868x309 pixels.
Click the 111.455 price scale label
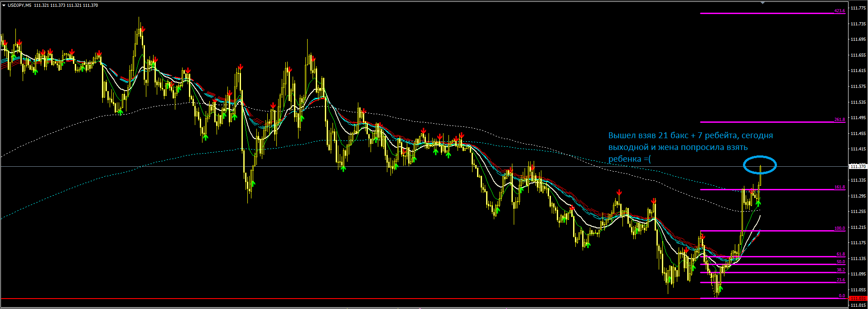pyautogui.click(x=858, y=134)
